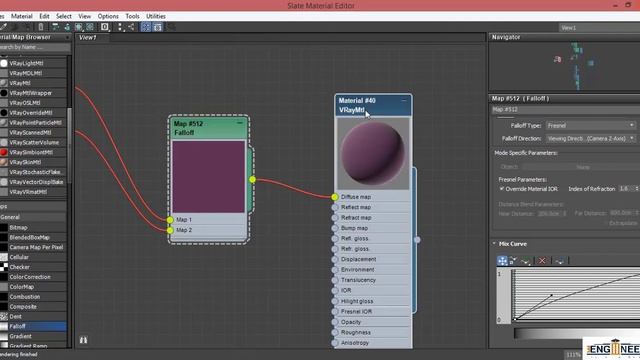Select the Pick Material from Object eyedropper
640x360 pixels.
coord(4,27)
